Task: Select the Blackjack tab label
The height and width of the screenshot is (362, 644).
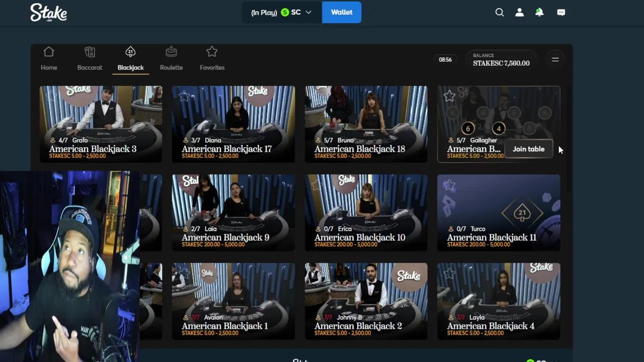Action: [130, 67]
